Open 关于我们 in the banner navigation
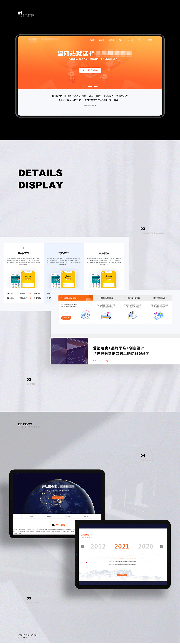This screenshot has width=180, height=644. click(150, 40)
